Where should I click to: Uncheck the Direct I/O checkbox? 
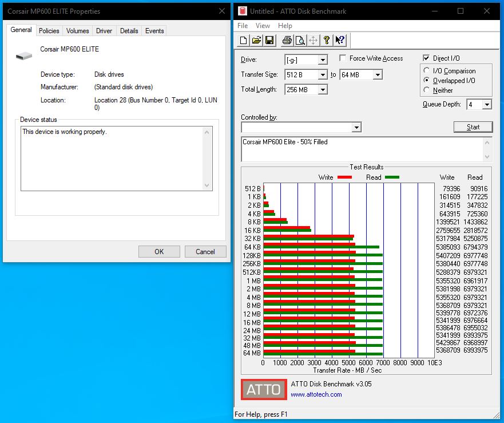[x=426, y=58]
